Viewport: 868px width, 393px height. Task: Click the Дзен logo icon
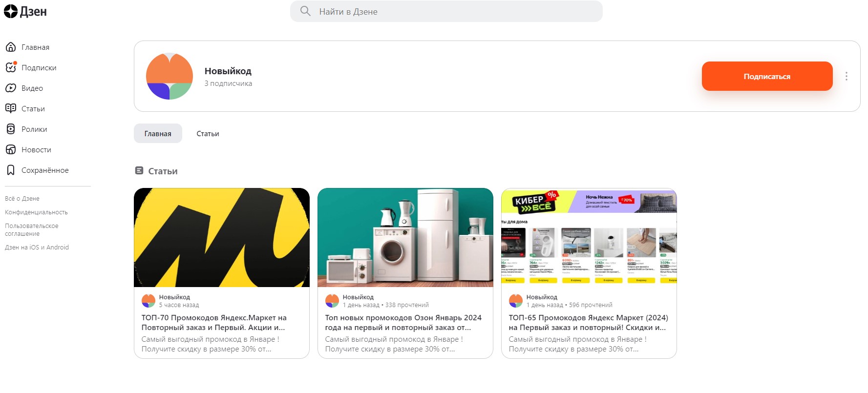[11, 12]
